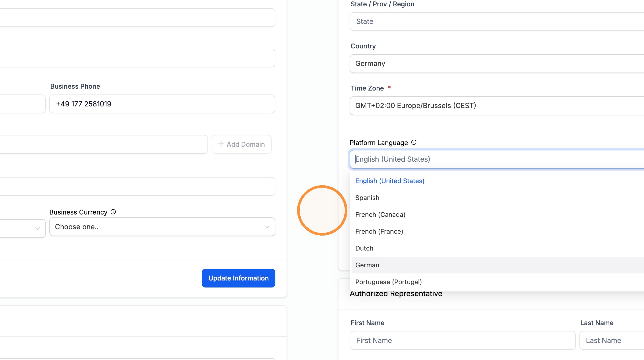
Task: Click the input field above Business Phone
Action: tap(138, 58)
